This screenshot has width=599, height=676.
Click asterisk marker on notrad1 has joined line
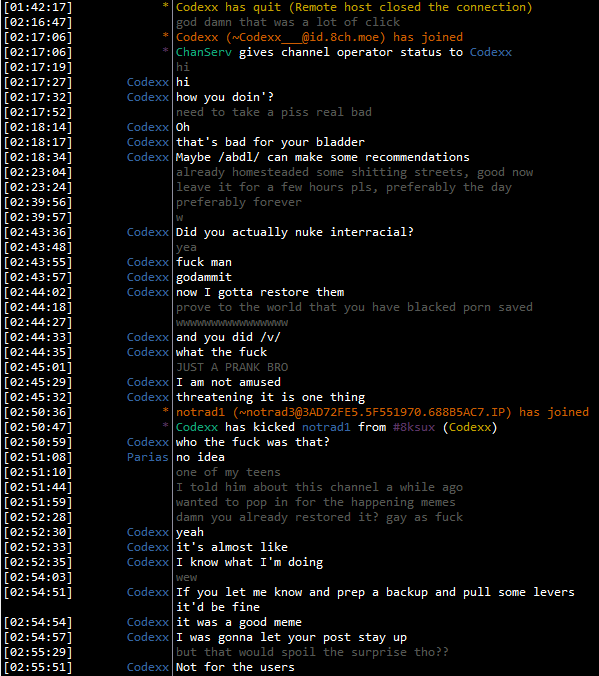(x=165, y=411)
